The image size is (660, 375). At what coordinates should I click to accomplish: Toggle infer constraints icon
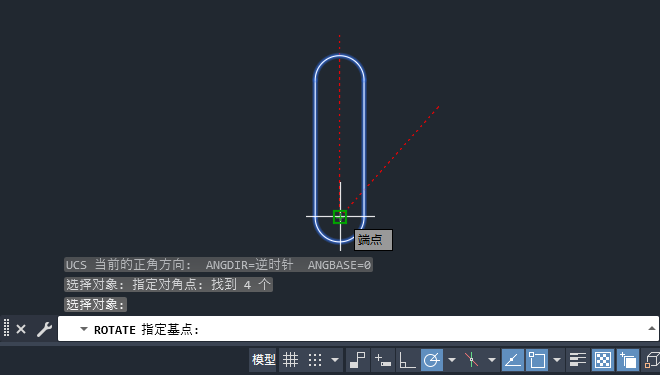click(358, 360)
